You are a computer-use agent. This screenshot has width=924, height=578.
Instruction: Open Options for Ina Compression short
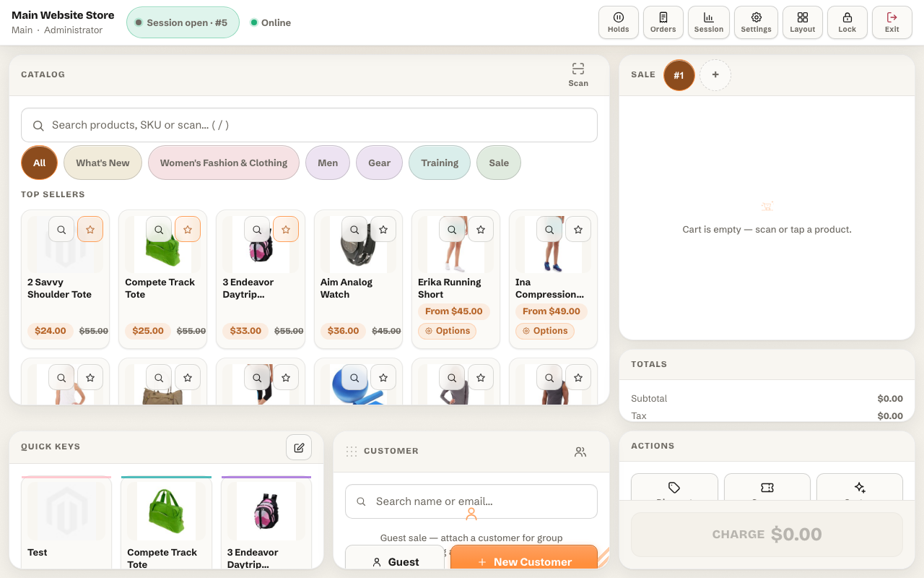coord(545,331)
